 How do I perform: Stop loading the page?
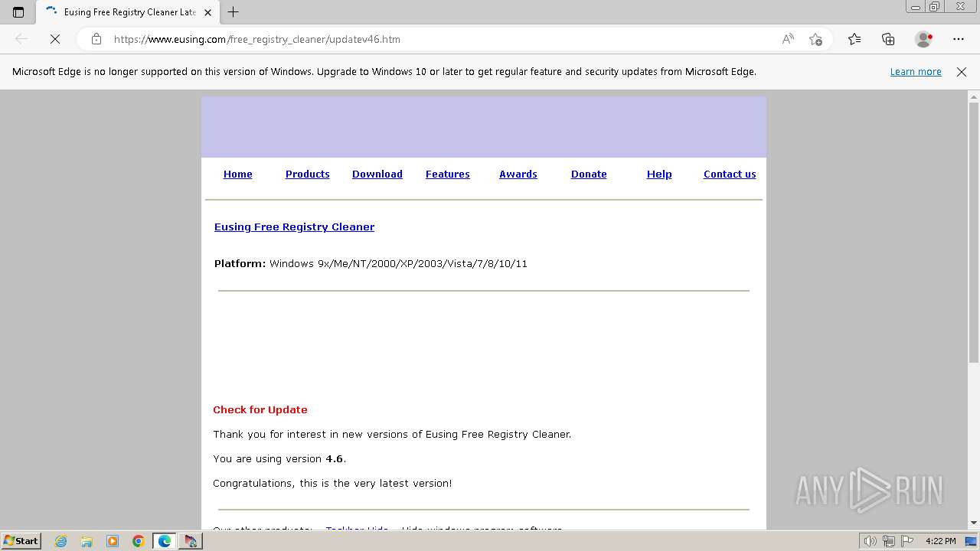pyautogui.click(x=55, y=39)
